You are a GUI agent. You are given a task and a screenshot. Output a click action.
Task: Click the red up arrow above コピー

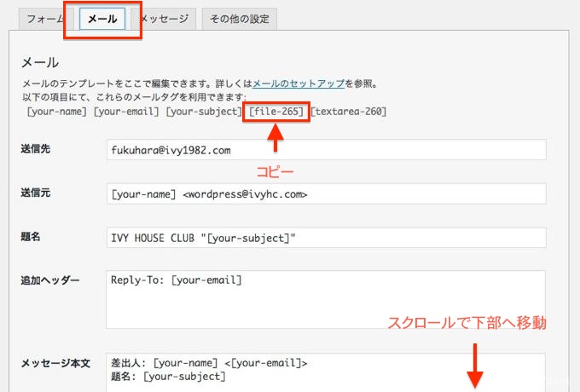click(x=275, y=138)
